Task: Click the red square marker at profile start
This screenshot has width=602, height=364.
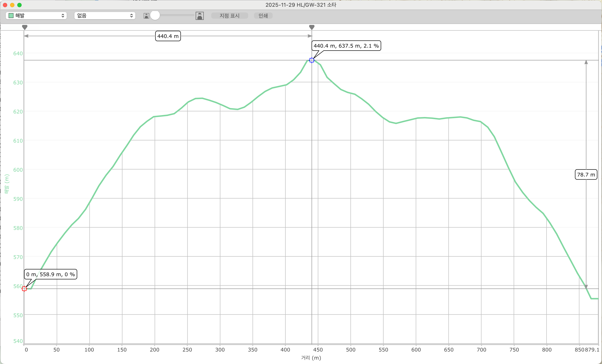Action: click(x=24, y=289)
